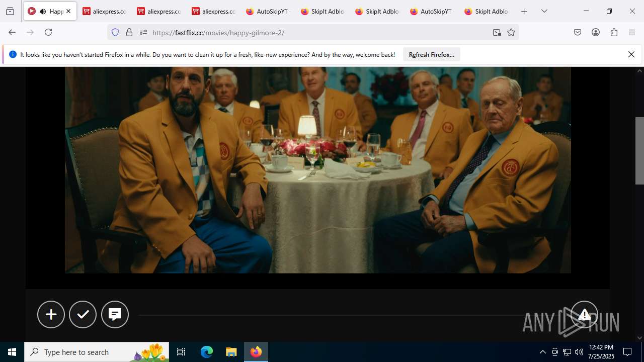Switch to first AutoSkipYT tab
This screenshot has height=362, width=644.
[268, 11]
